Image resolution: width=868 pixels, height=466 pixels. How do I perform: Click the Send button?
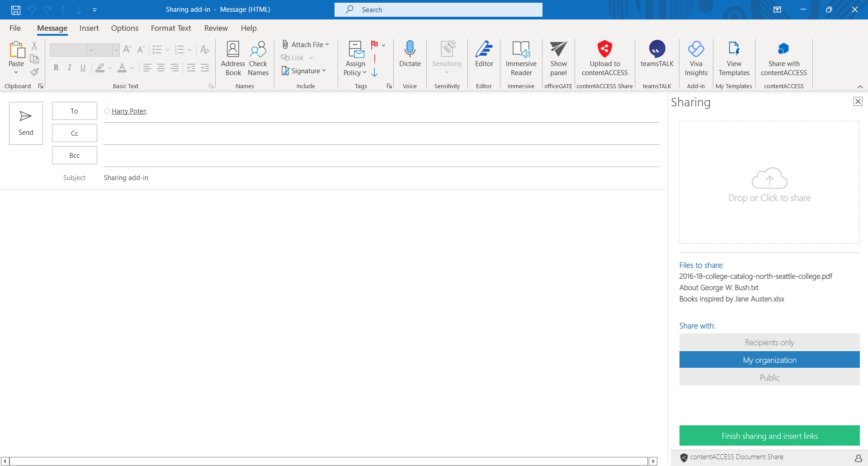coord(26,123)
